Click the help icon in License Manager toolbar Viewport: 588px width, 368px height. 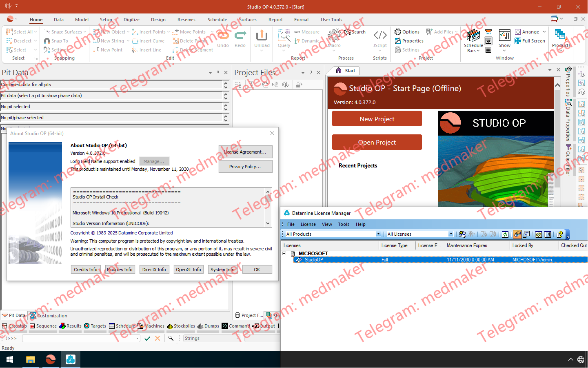pyautogui.click(x=560, y=234)
